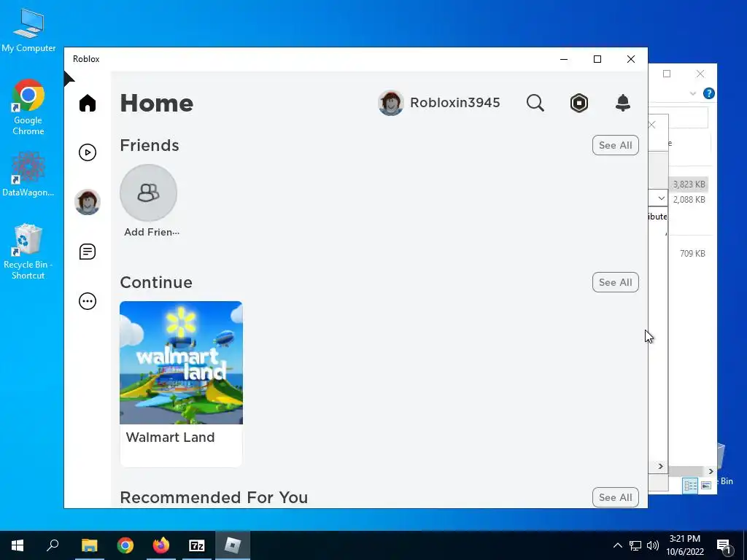The height and width of the screenshot is (560, 747).
Task: Click See All next to Continue
Action: point(615,282)
